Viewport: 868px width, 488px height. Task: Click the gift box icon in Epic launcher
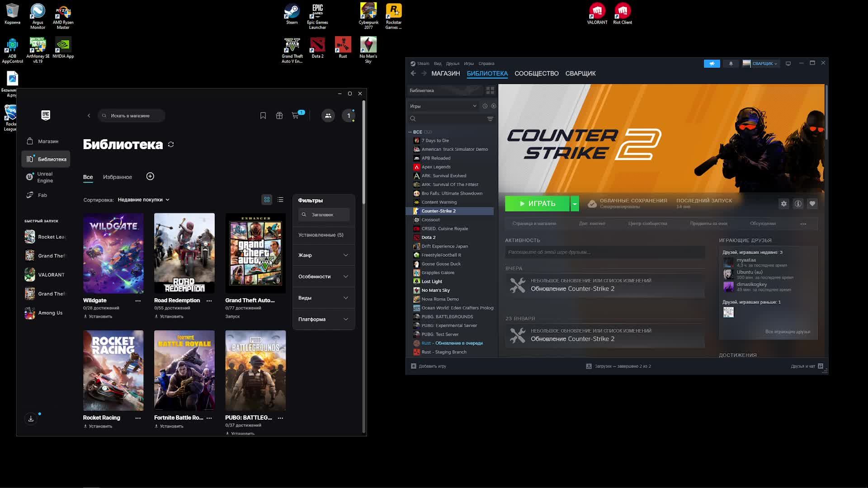(279, 116)
